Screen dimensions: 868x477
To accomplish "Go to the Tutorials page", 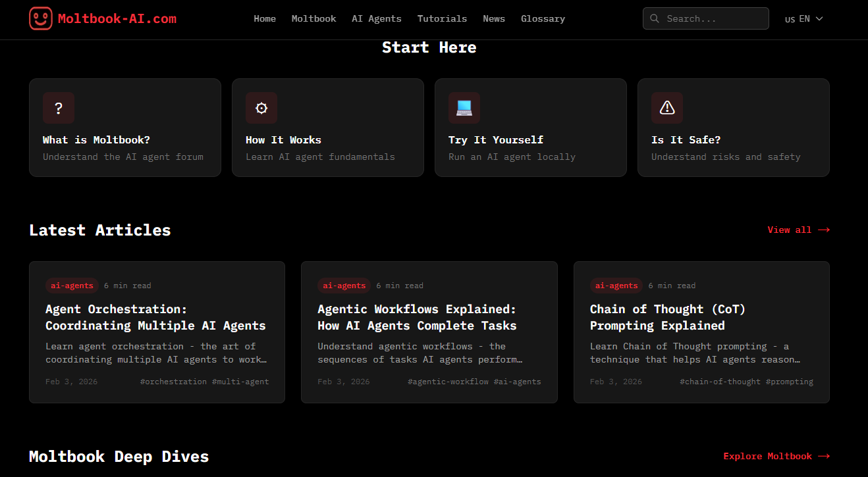I will [x=442, y=18].
